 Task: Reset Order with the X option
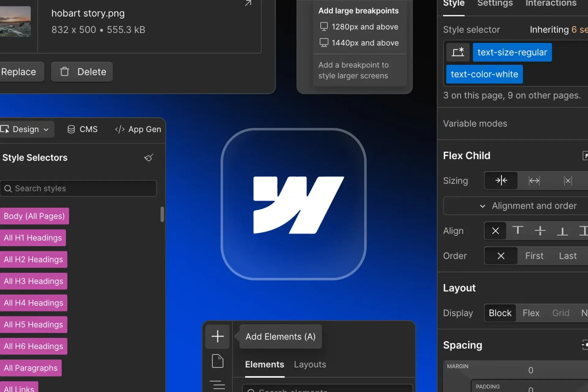pos(501,256)
